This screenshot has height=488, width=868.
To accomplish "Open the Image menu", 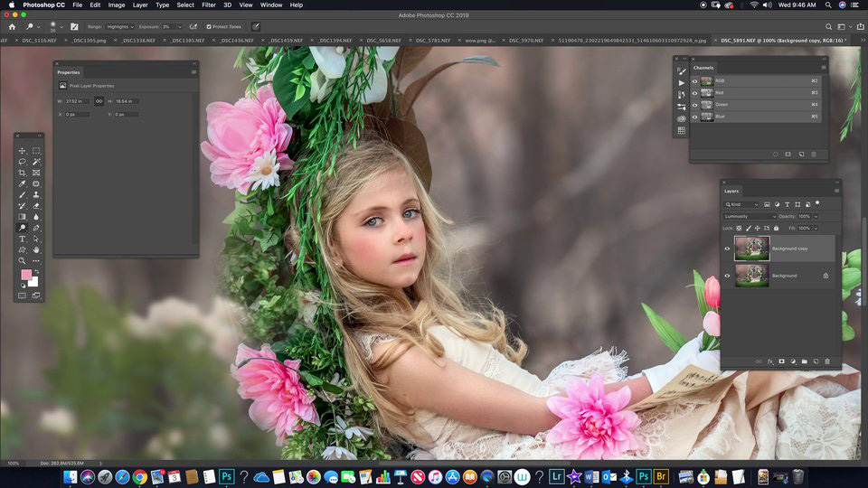I will [x=117, y=5].
